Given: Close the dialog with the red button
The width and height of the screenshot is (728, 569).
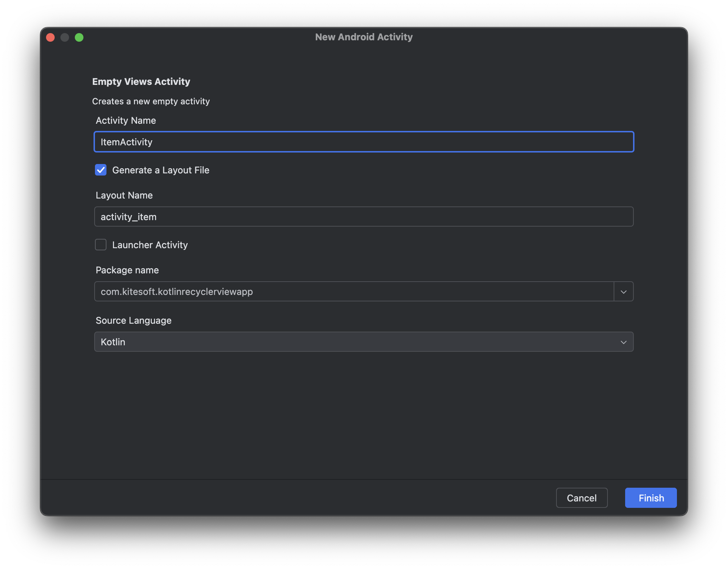Looking at the screenshot, I should click(50, 37).
